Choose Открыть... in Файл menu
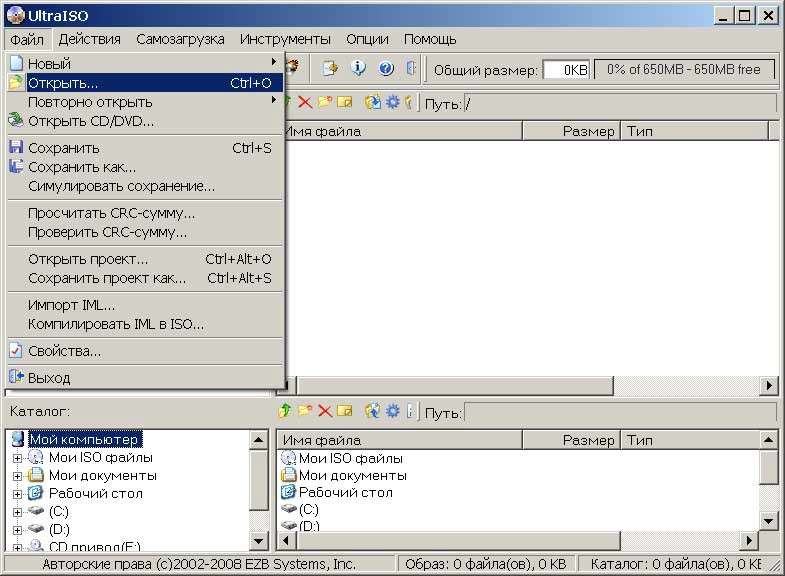The width and height of the screenshot is (785, 576). pos(145,83)
